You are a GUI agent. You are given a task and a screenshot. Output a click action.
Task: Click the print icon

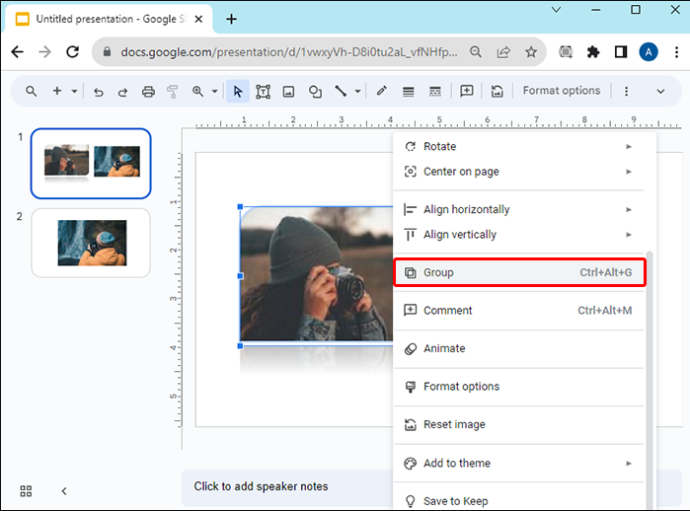(x=148, y=92)
